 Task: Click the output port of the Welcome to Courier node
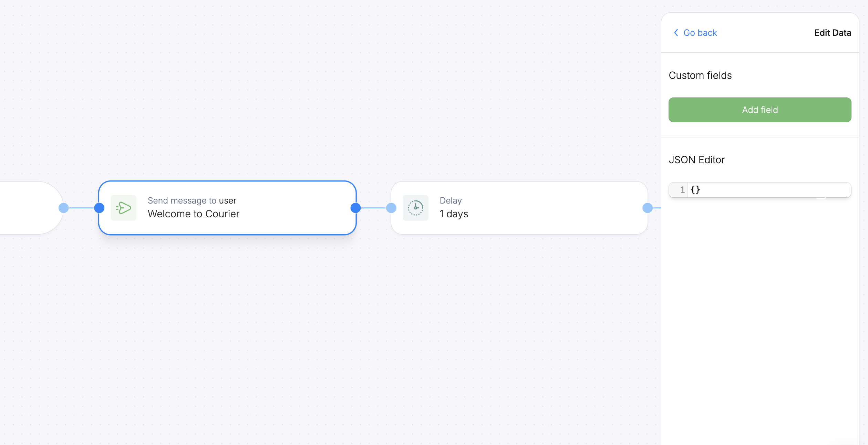[356, 208]
